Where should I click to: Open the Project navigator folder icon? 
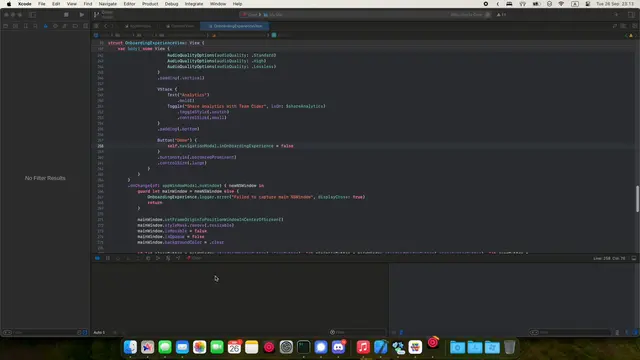point(6,26)
